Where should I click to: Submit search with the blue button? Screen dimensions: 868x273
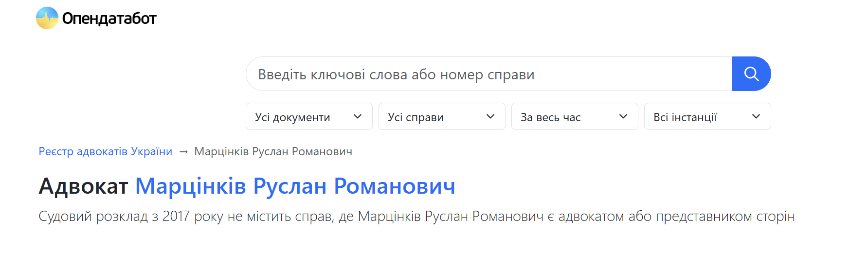752,74
